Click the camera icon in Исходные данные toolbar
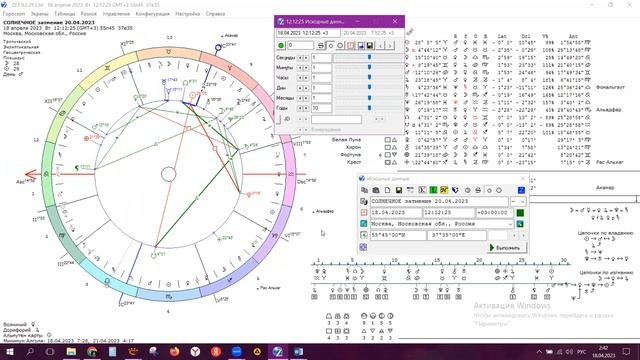 [376, 190]
